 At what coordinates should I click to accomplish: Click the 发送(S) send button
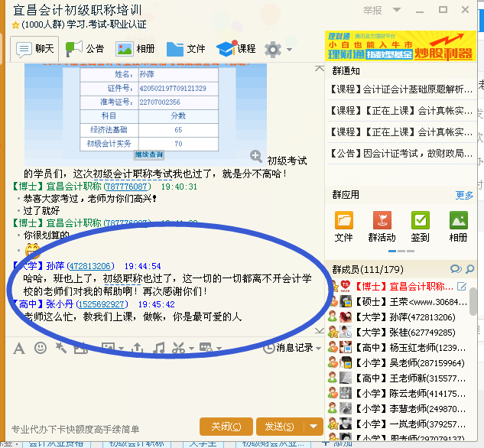279,426
